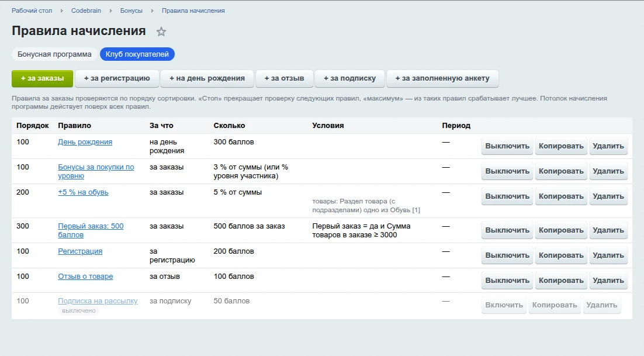644x356 pixels.
Task: Copy the +5 % на обувь rule
Action: 561,196
